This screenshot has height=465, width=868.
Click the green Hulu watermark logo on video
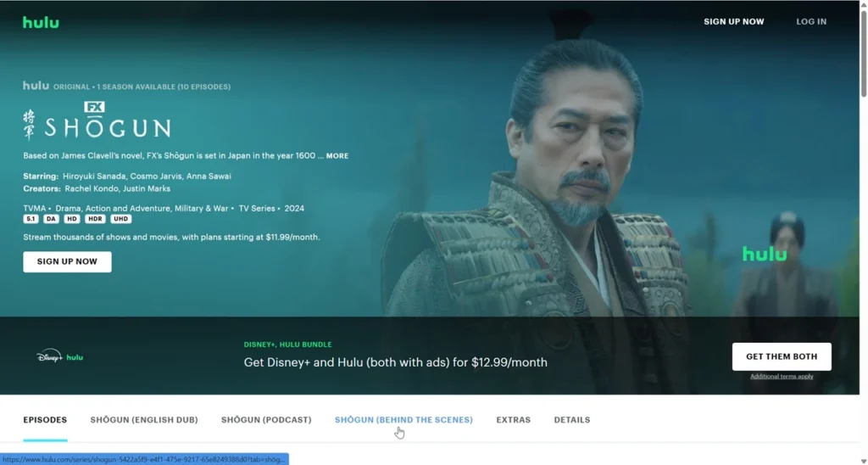coord(765,254)
